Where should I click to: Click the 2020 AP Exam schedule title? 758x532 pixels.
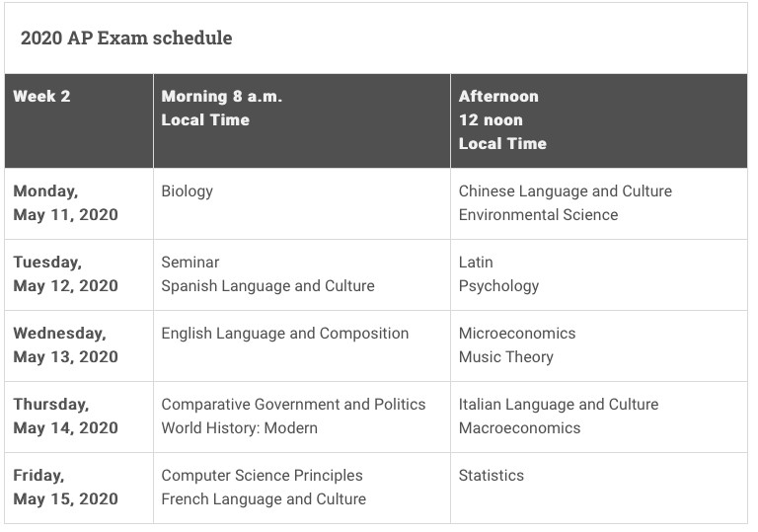[x=126, y=38]
